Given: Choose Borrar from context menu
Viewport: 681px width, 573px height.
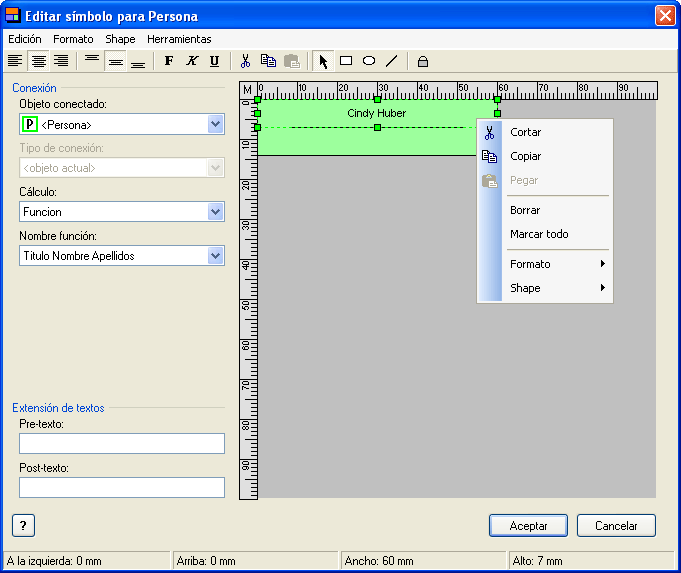Looking at the screenshot, I should [545, 210].
